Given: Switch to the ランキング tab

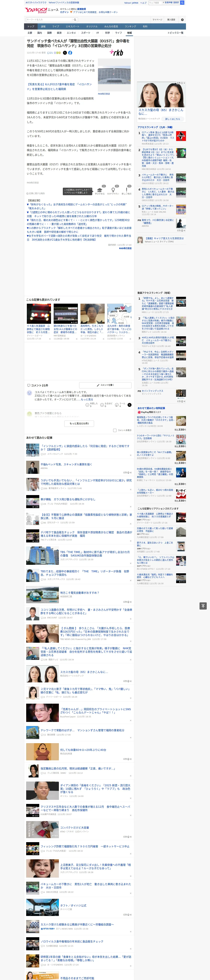Looking at the screenshot, I should point(130,27).
